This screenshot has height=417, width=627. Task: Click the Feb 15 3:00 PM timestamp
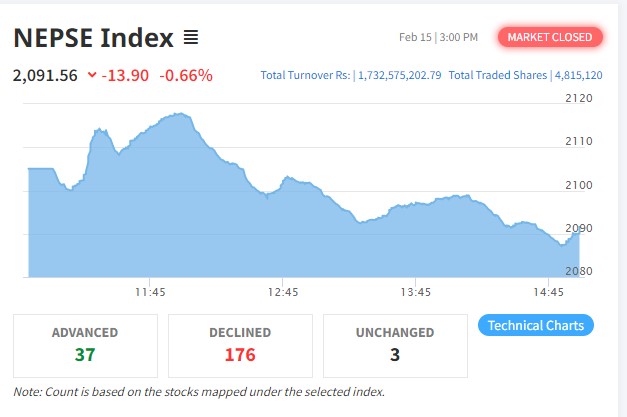click(438, 38)
